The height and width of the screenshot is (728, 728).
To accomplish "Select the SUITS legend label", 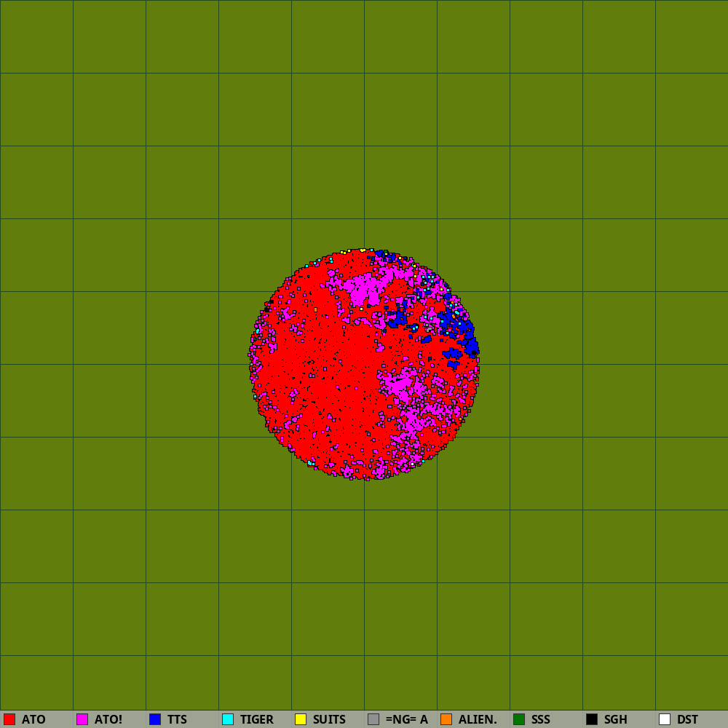I will [x=329, y=720].
